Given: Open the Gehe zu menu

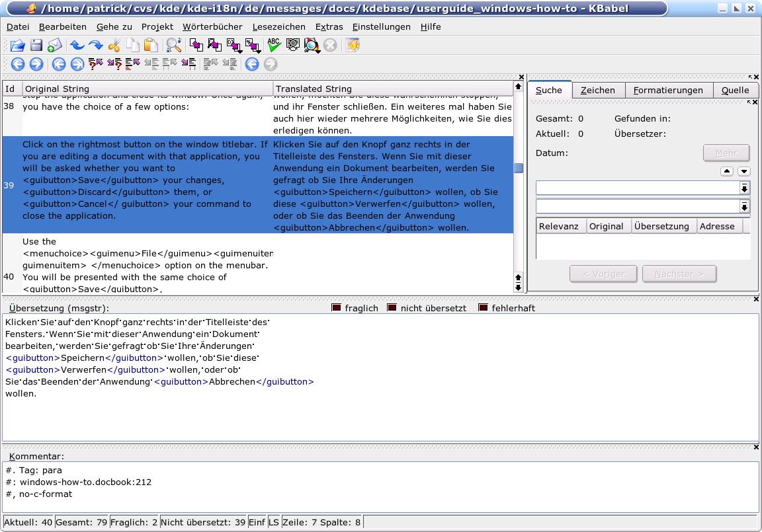Looking at the screenshot, I should 114,26.
